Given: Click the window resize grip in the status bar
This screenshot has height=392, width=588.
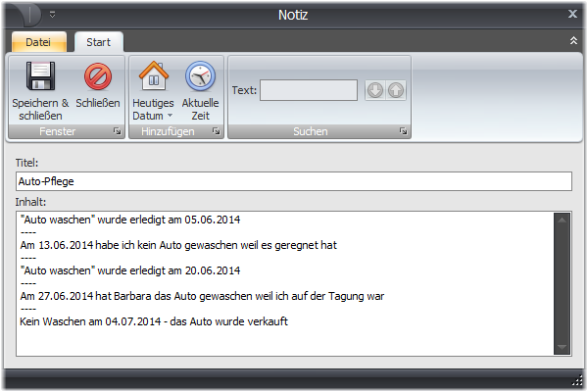Looking at the screenshot, I should (577, 381).
